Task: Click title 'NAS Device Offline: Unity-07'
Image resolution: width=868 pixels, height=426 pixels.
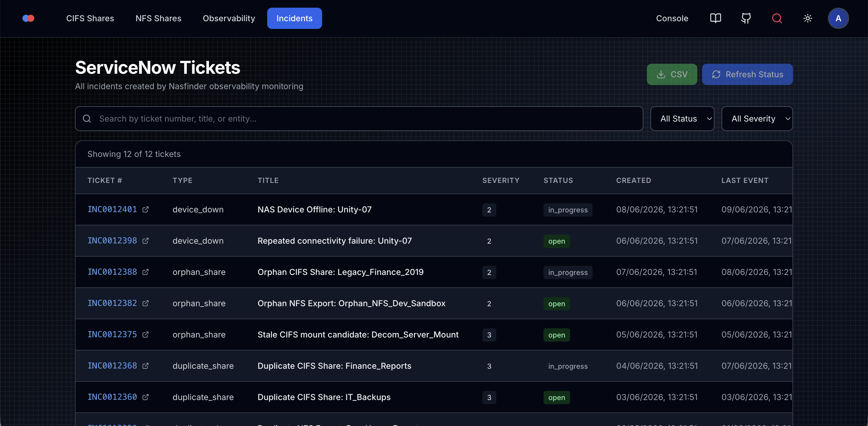Action: pyautogui.click(x=314, y=209)
